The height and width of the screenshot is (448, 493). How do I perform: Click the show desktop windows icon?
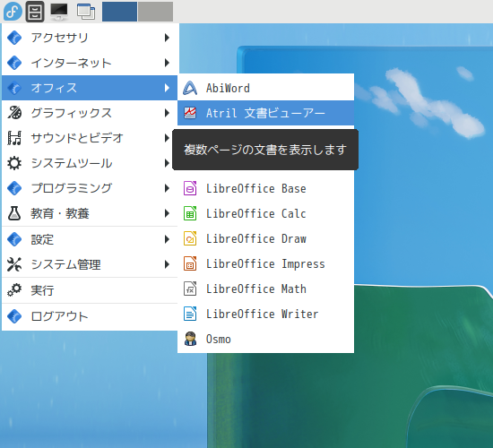pyautogui.click(x=86, y=12)
